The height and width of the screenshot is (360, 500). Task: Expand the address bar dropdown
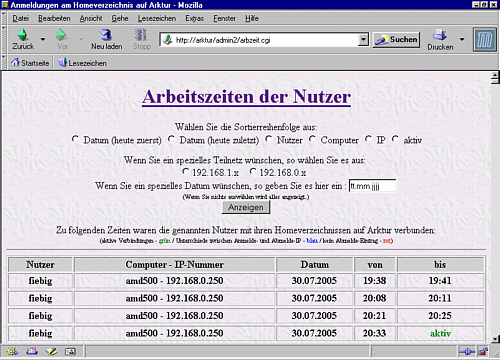(363, 40)
